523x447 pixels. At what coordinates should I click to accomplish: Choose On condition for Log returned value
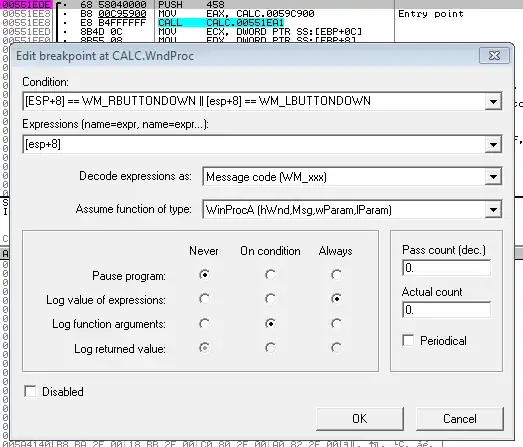point(270,348)
